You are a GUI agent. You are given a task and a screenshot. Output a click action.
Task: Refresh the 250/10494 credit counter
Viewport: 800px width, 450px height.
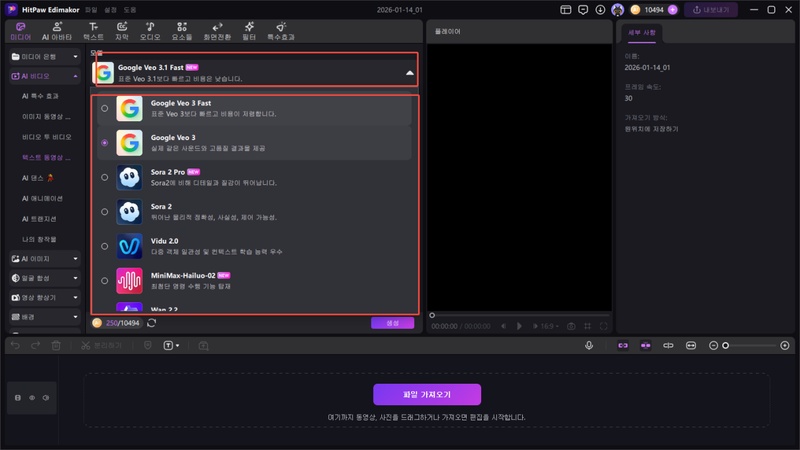[x=152, y=323]
